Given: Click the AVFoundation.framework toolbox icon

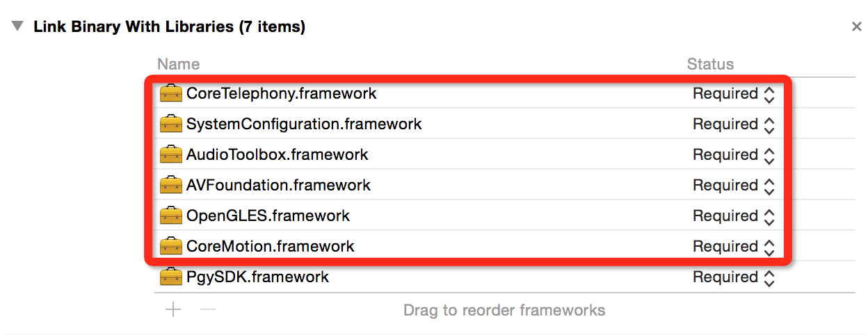Looking at the screenshot, I should [170, 185].
